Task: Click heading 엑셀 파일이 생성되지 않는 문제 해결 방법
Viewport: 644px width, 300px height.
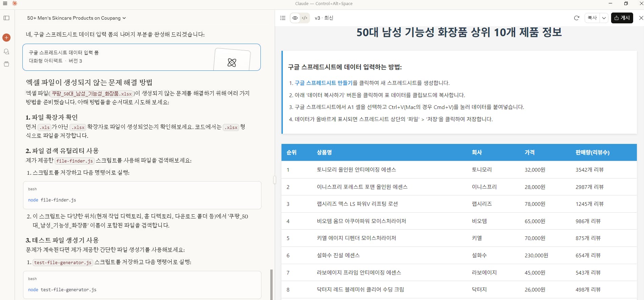Action: pos(89,83)
